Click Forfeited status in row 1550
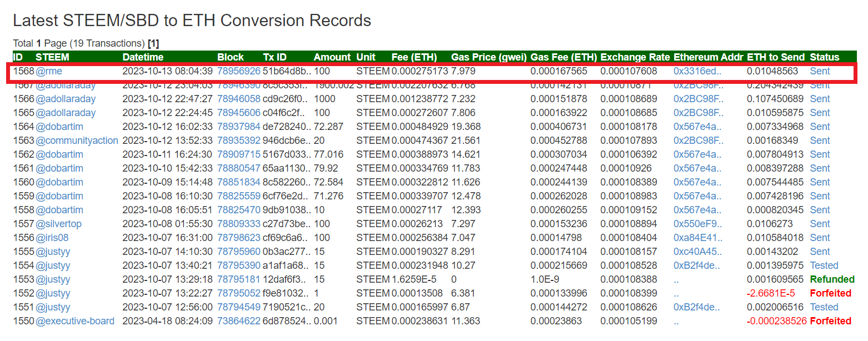Viewport: 868px width, 341px height. 830,321
